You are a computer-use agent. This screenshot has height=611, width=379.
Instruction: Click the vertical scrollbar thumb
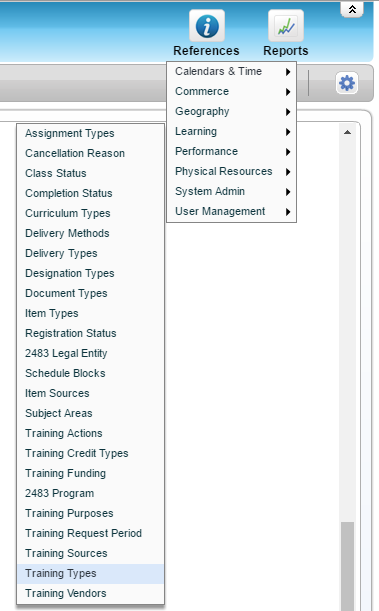tap(347, 566)
